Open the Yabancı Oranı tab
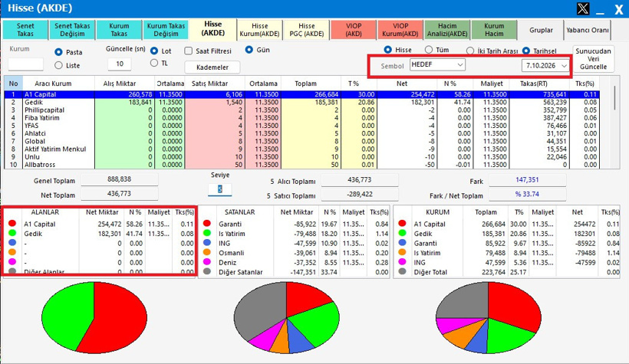 588,30
